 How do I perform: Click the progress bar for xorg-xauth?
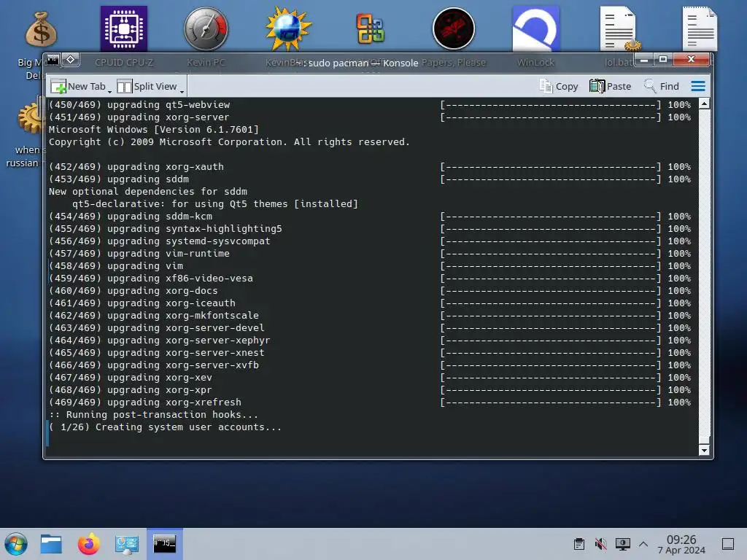(551, 167)
